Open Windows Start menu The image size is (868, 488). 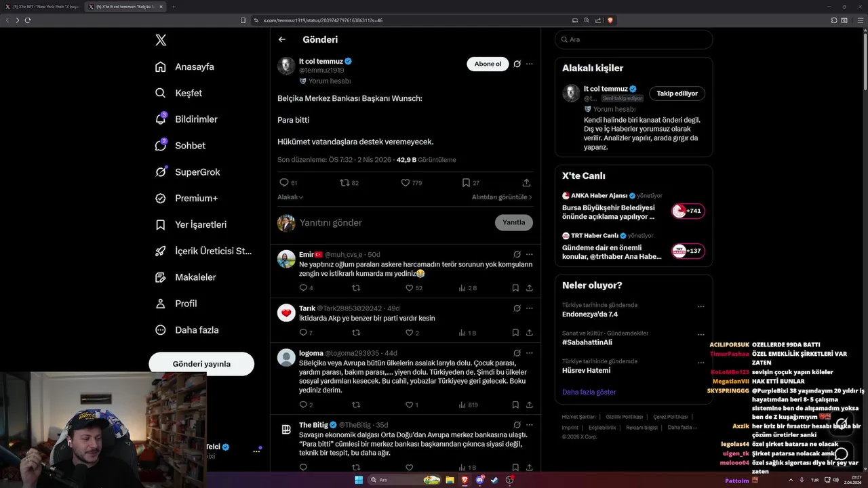[359, 480]
